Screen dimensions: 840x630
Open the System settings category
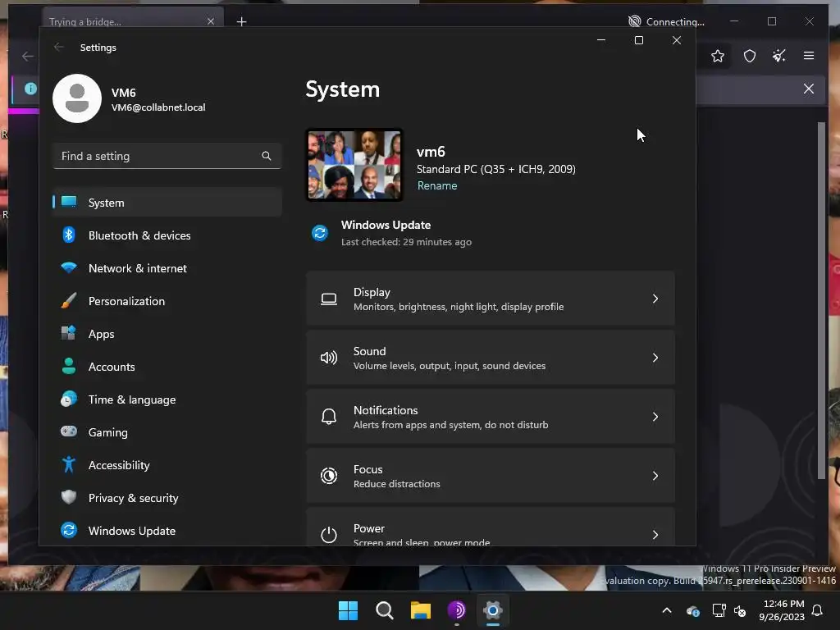coord(167,203)
